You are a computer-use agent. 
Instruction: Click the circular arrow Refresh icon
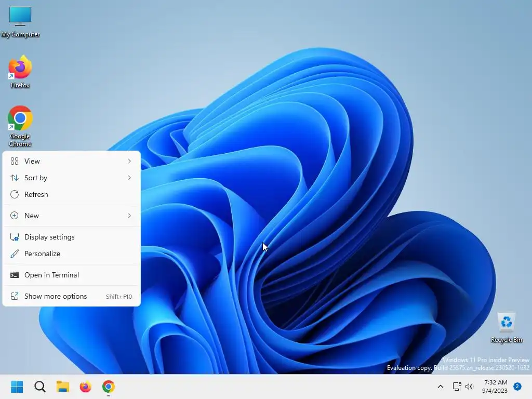click(x=14, y=194)
